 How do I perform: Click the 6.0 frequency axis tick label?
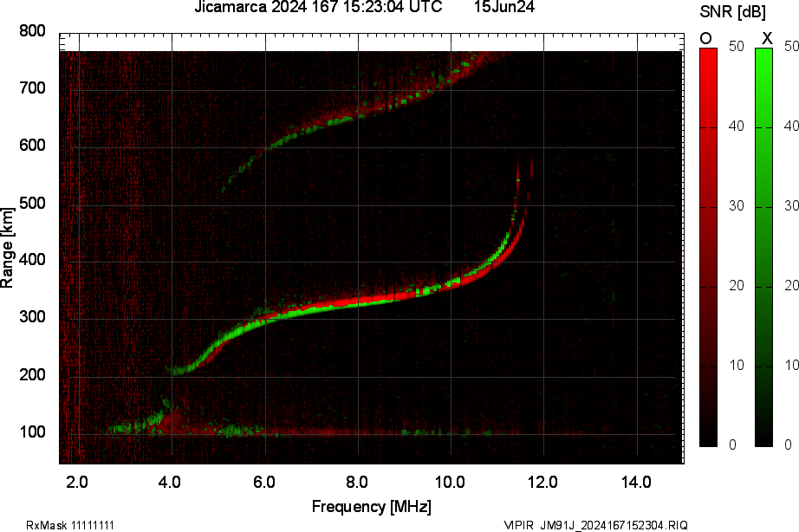(263, 482)
